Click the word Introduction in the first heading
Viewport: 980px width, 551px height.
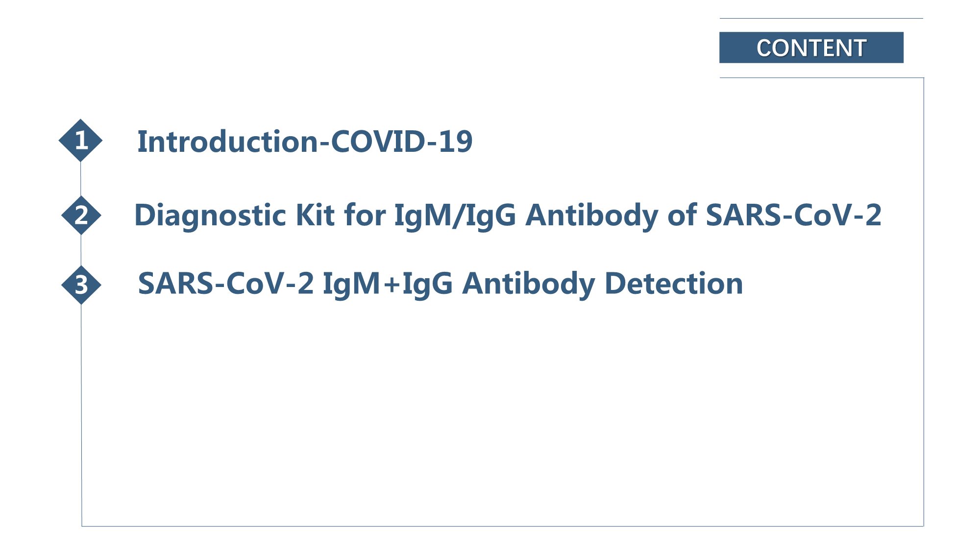pos(228,142)
